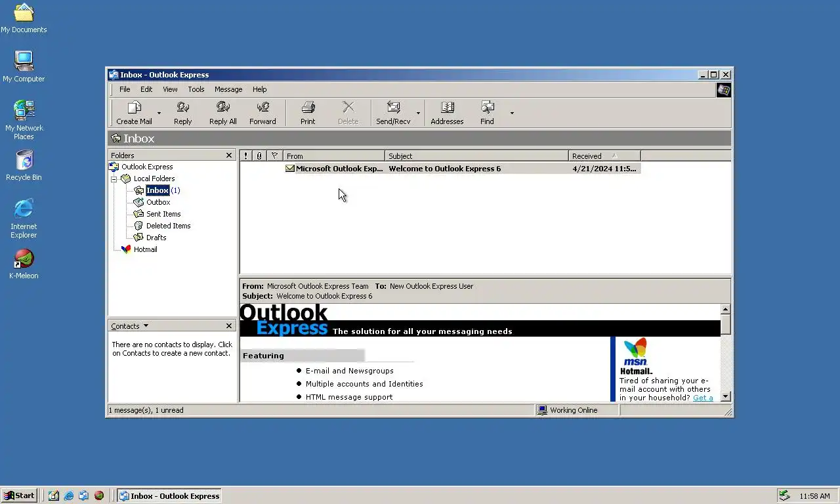Launch K-Meleon from quick launch
840x504 pixels.
[x=99, y=495]
